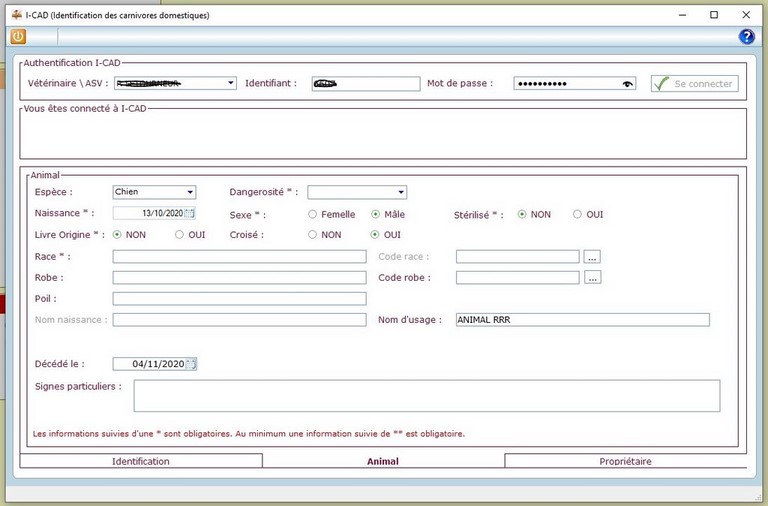
Task: Expand the Dangerosité dropdown list
Action: point(401,192)
